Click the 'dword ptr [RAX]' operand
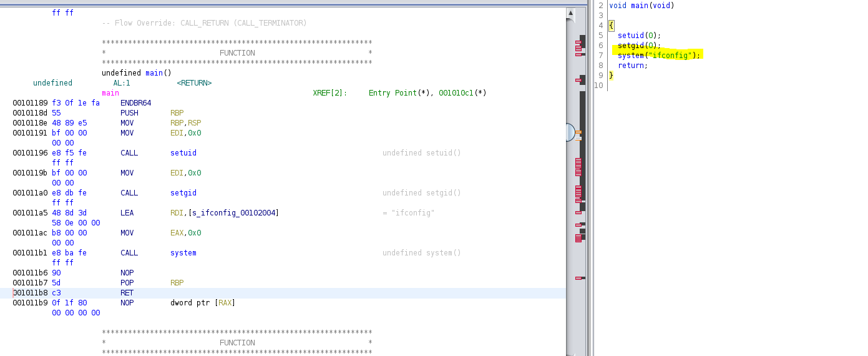868x356 pixels. click(x=203, y=303)
